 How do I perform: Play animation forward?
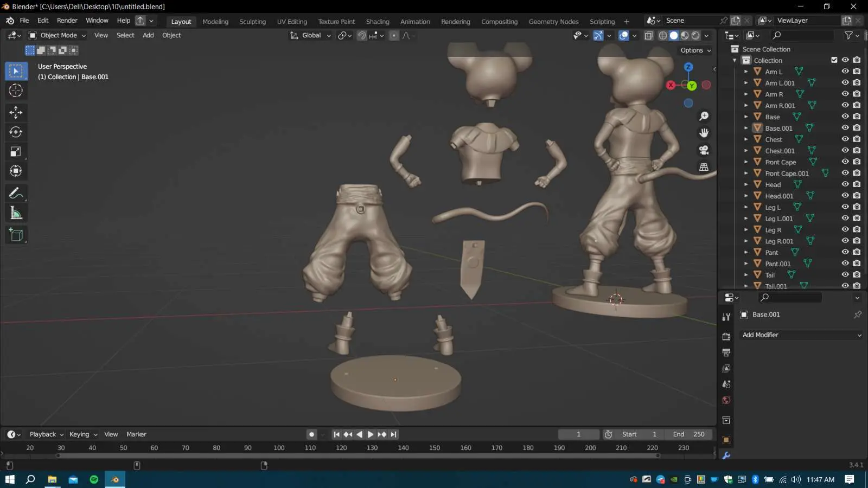371,434
